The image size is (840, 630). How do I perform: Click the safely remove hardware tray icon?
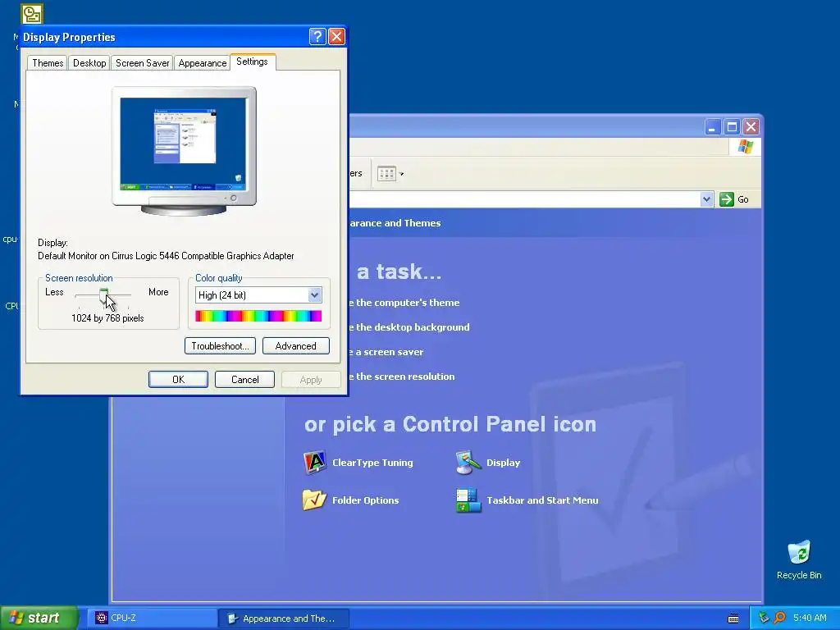tap(764, 618)
